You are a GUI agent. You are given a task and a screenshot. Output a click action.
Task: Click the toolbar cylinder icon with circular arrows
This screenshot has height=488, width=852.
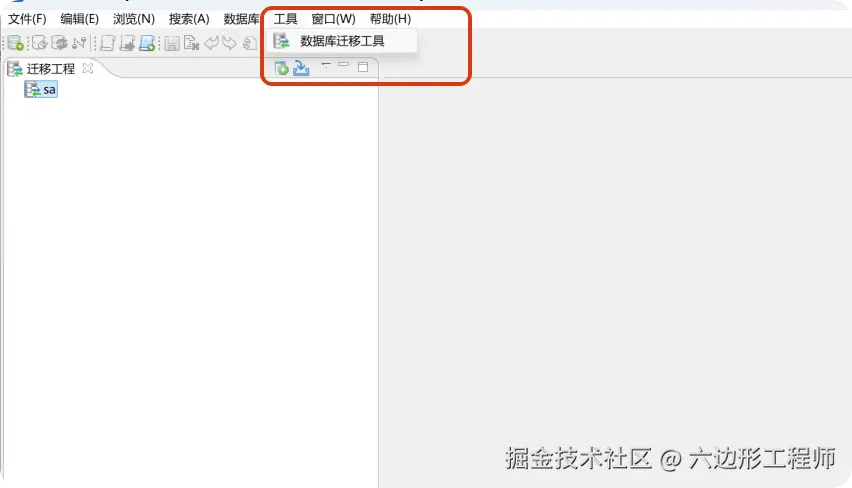pos(59,43)
